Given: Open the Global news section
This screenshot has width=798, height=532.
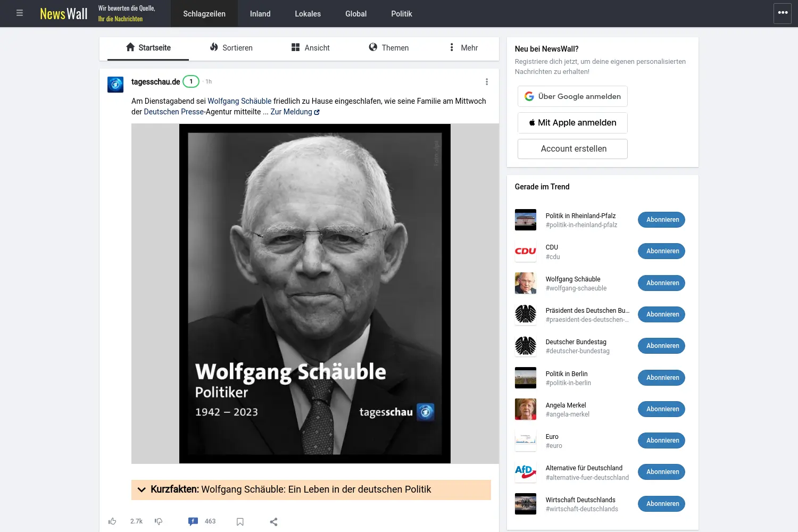Looking at the screenshot, I should [x=356, y=14].
